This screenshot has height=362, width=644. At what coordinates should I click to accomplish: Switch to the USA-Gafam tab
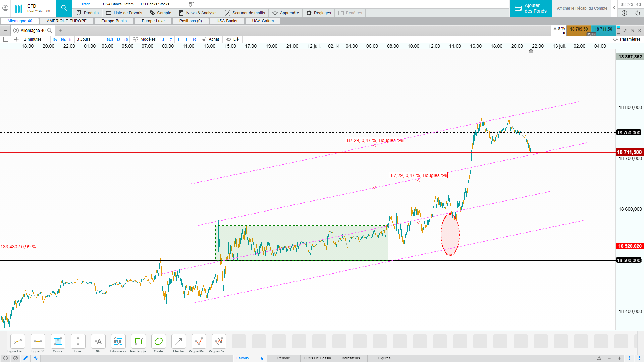(263, 21)
